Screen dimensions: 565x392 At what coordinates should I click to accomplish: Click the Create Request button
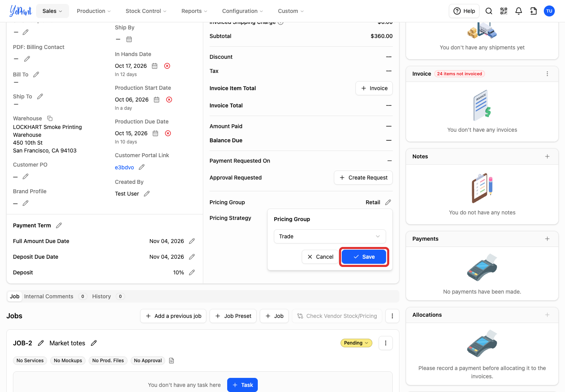(363, 178)
